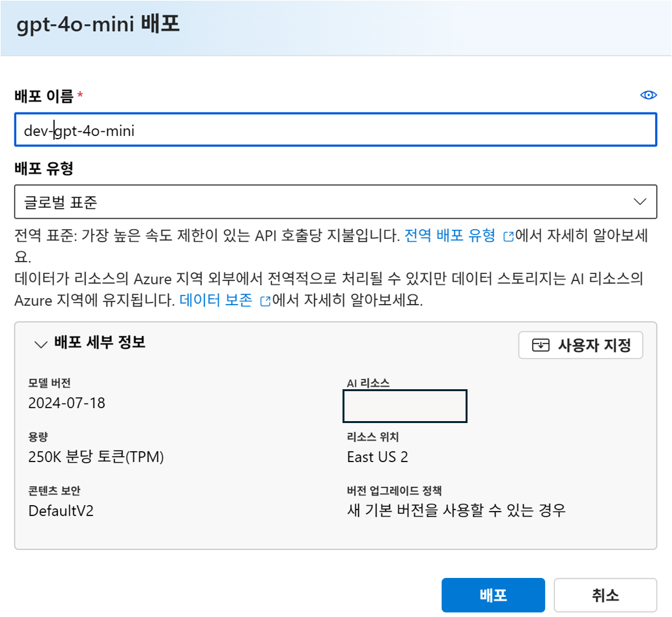Click the 취소 button
The width and height of the screenshot is (672, 617).
(605, 595)
